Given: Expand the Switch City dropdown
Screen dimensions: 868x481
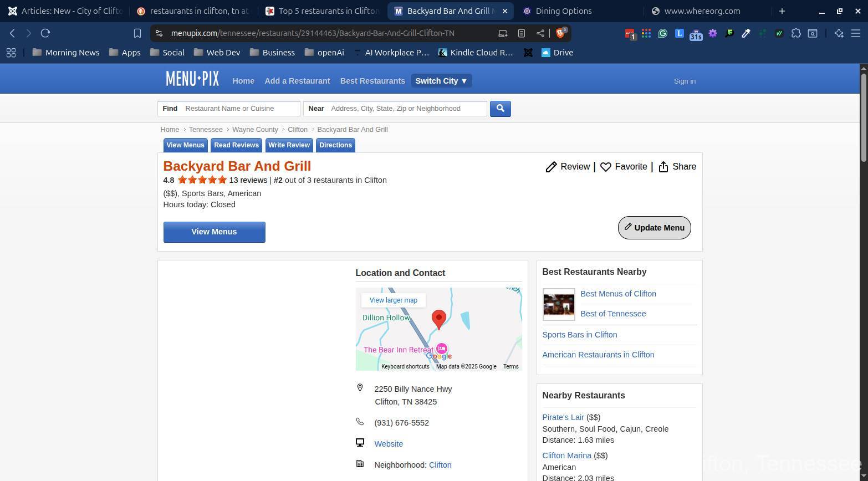Looking at the screenshot, I should click(441, 81).
